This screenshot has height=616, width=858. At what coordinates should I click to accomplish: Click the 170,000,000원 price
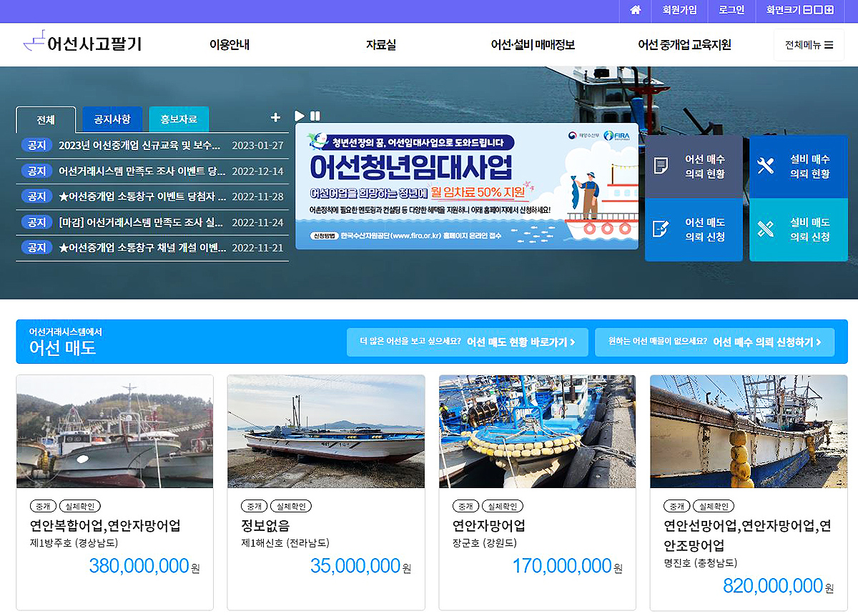click(x=568, y=567)
